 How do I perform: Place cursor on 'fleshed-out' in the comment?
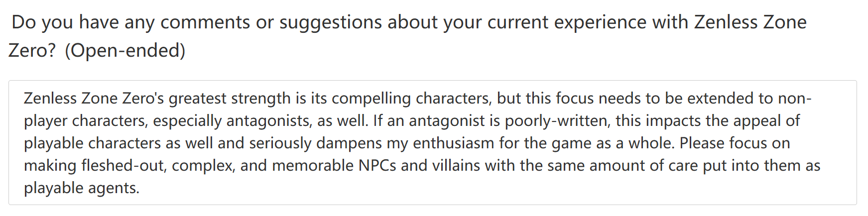123,166
